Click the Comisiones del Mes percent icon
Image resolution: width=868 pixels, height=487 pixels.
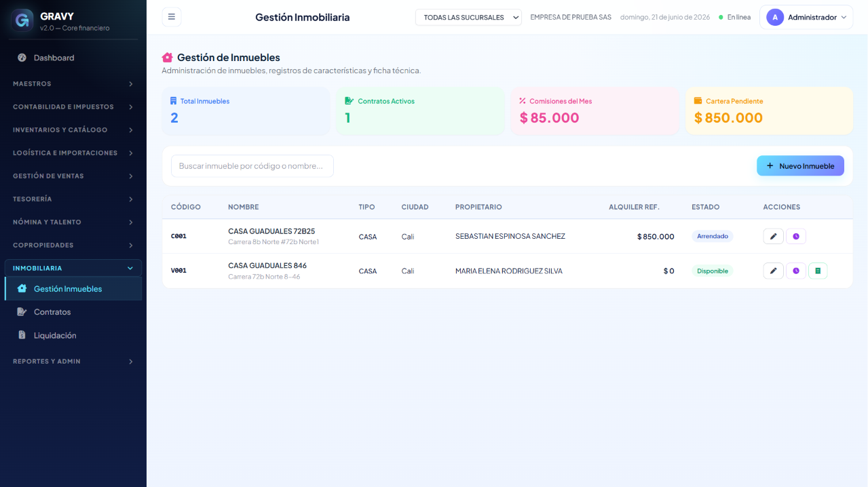coord(523,101)
